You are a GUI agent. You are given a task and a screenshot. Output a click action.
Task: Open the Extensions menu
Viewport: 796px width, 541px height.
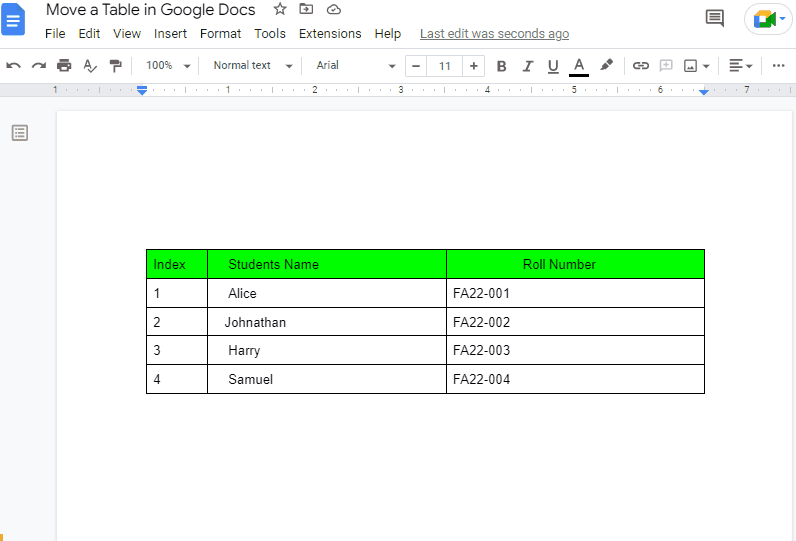click(x=330, y=33)
